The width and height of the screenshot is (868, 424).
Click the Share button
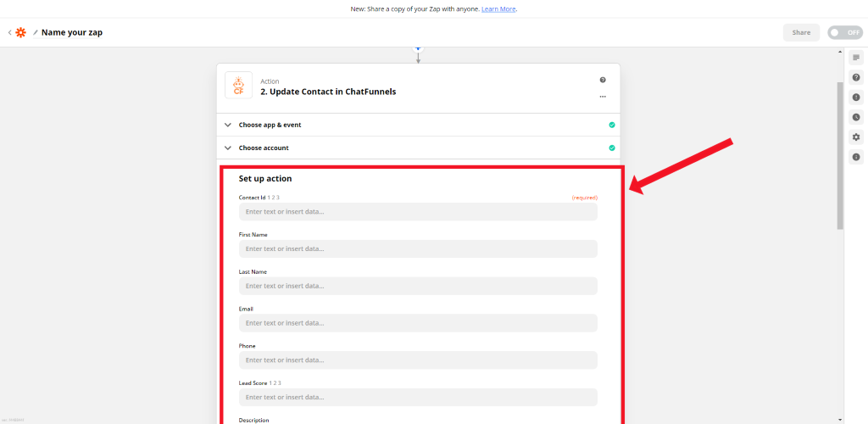(x=801, y=33)
